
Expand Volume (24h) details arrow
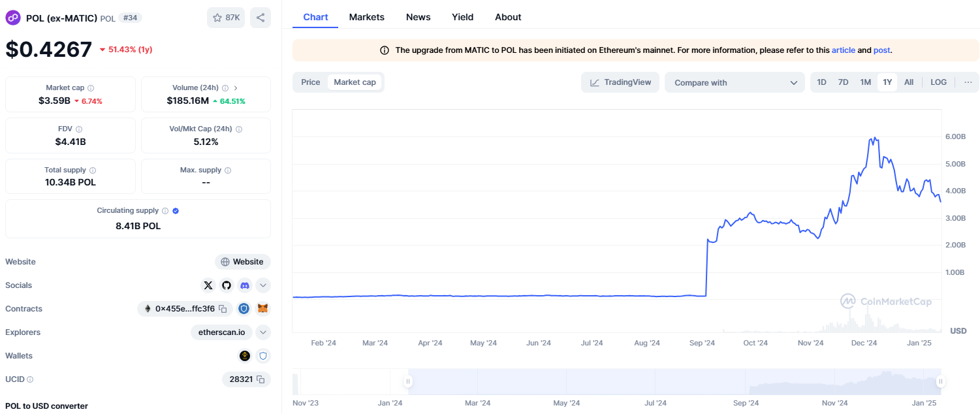point(236,88)
